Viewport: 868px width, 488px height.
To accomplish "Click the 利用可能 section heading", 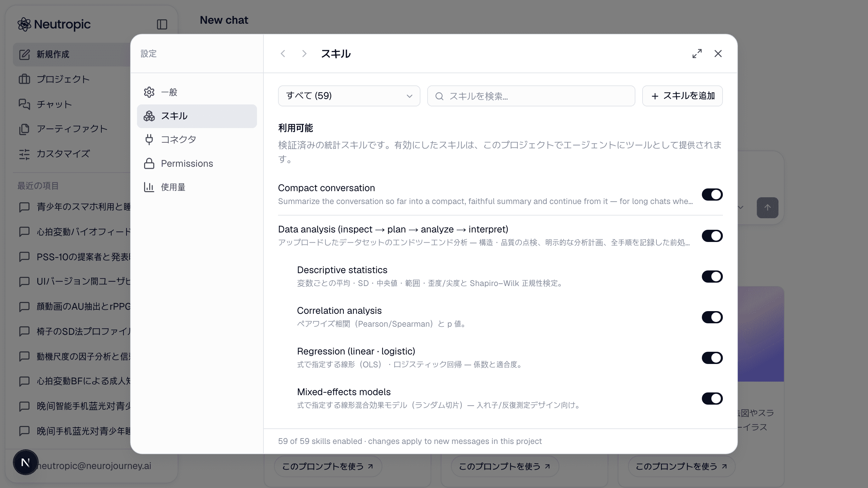I will click(295, 128).
